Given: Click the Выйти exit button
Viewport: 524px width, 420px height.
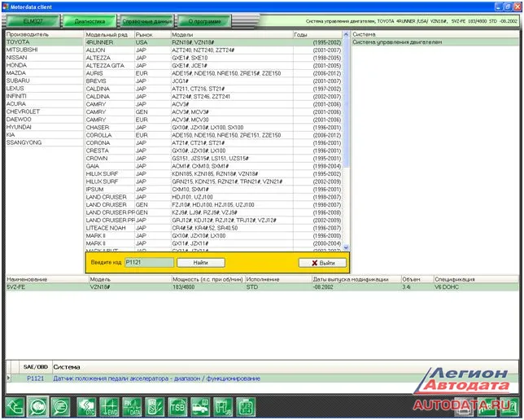Looking at the screenshot, I should (x=322, y=263).
